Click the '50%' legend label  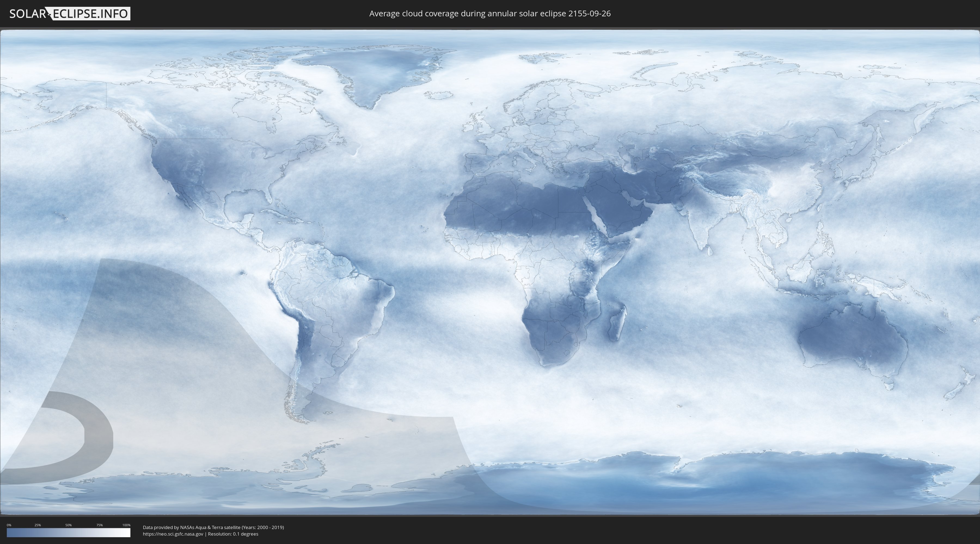point(69,525)
